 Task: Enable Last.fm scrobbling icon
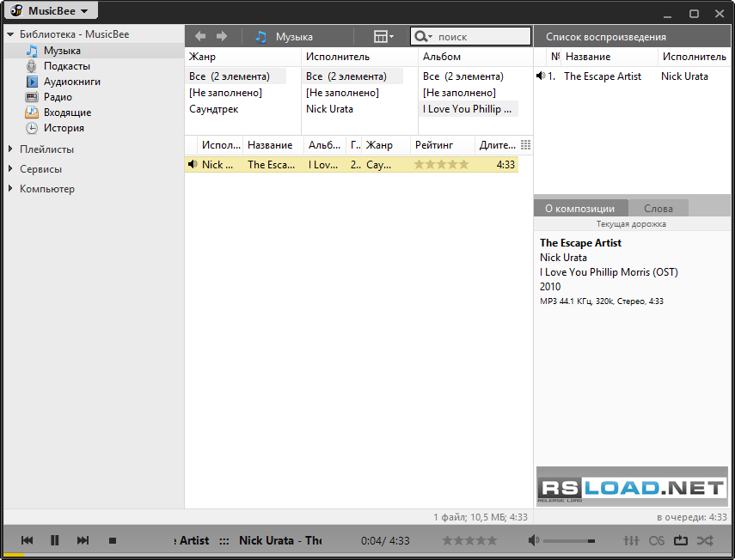(657, 540)
